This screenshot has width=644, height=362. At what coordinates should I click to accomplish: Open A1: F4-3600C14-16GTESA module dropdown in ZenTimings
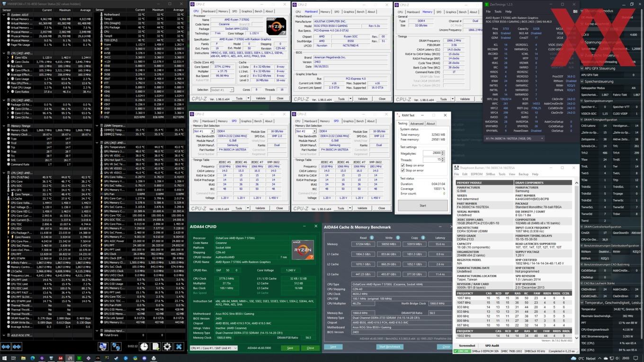point(514,139)
